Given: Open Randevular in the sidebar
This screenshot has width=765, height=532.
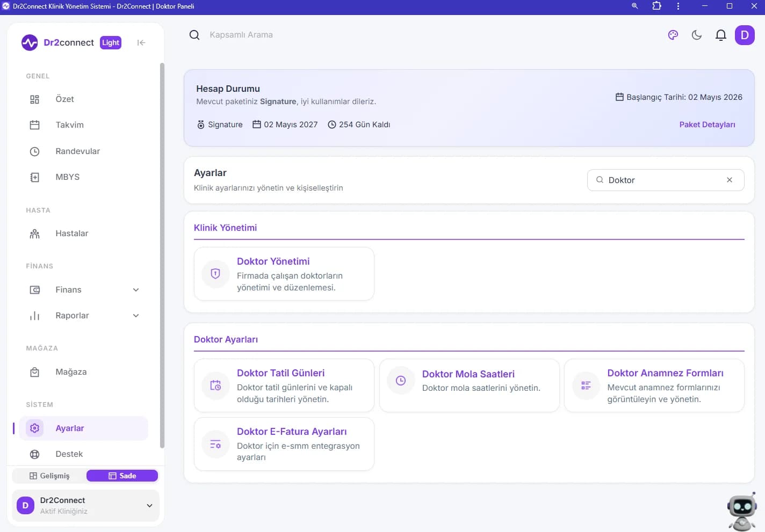Looking at the screenshot, I should pos(83,151).
